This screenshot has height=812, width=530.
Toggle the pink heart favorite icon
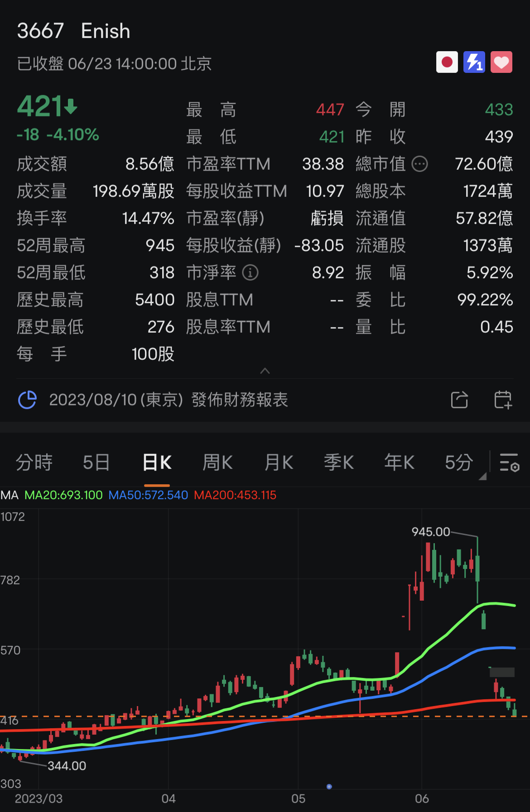(x=501, y=62)
